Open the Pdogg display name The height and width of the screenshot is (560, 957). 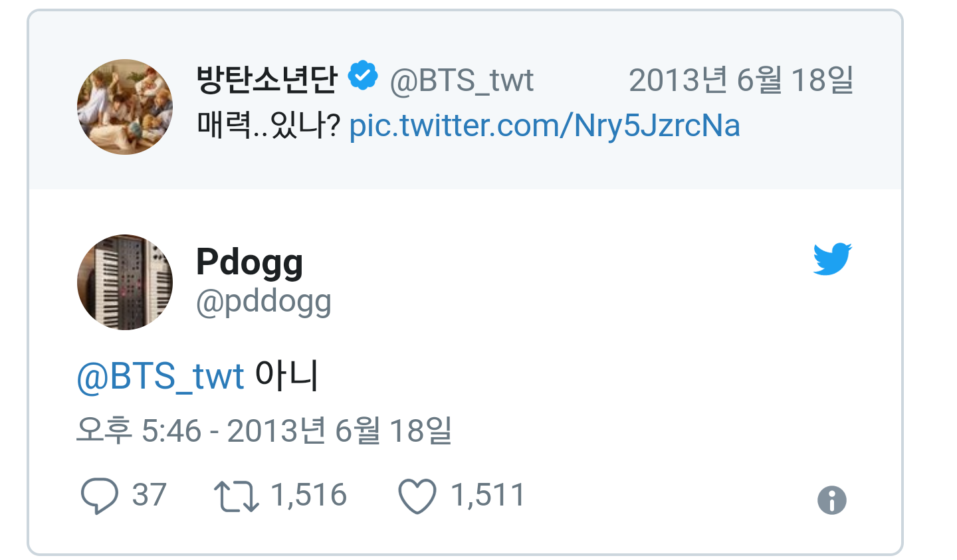point(249,262)
